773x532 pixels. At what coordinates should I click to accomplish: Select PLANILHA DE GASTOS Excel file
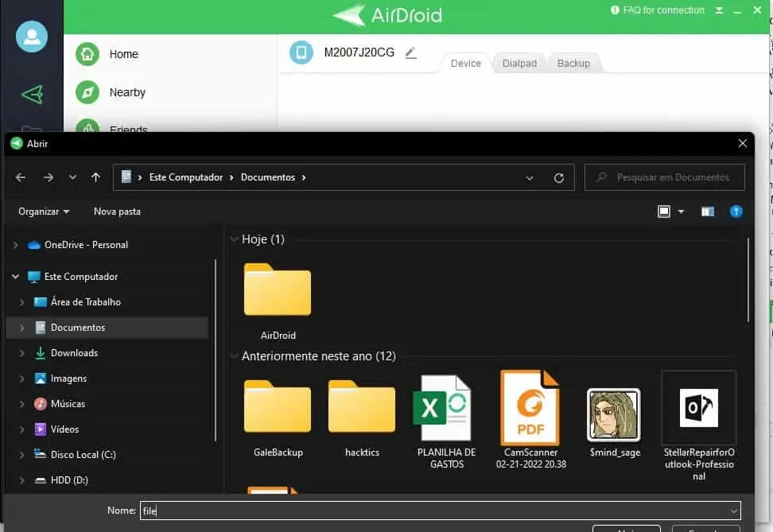coord(447,421)
